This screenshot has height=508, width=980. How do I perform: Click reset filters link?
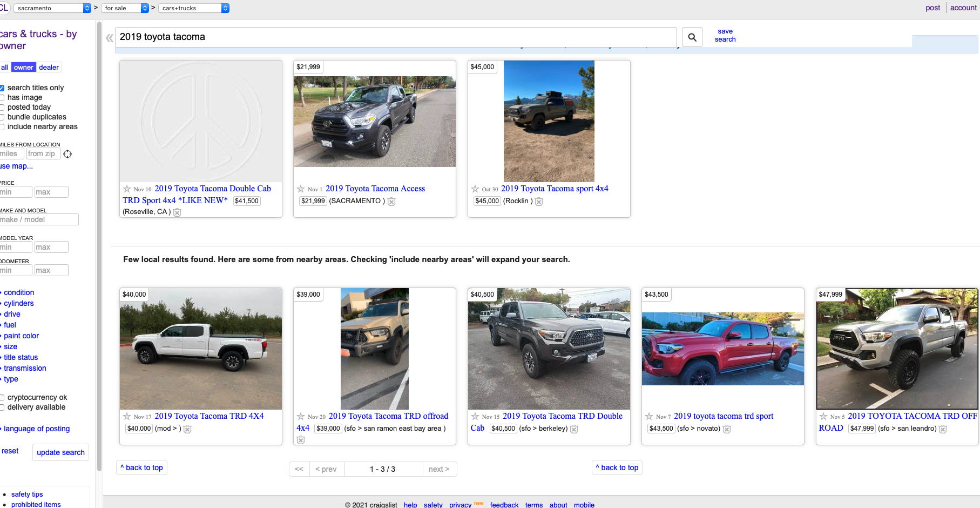[10, 451]
